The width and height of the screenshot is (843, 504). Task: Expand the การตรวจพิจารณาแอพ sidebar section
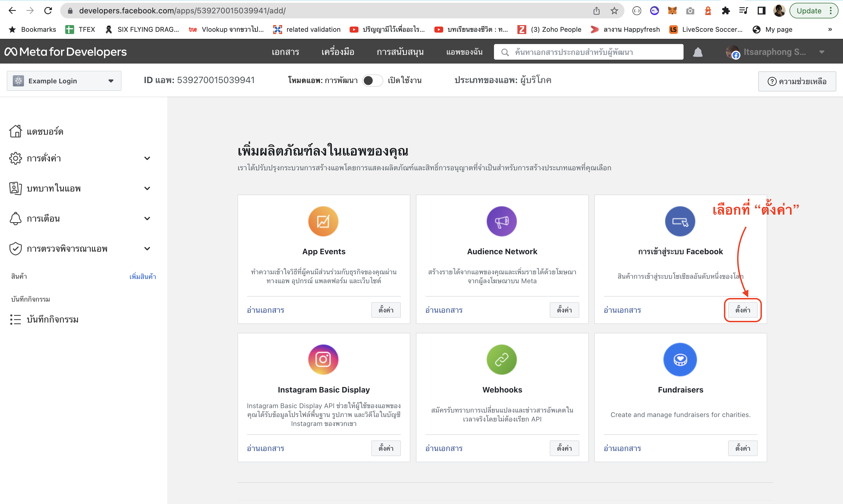147,249
